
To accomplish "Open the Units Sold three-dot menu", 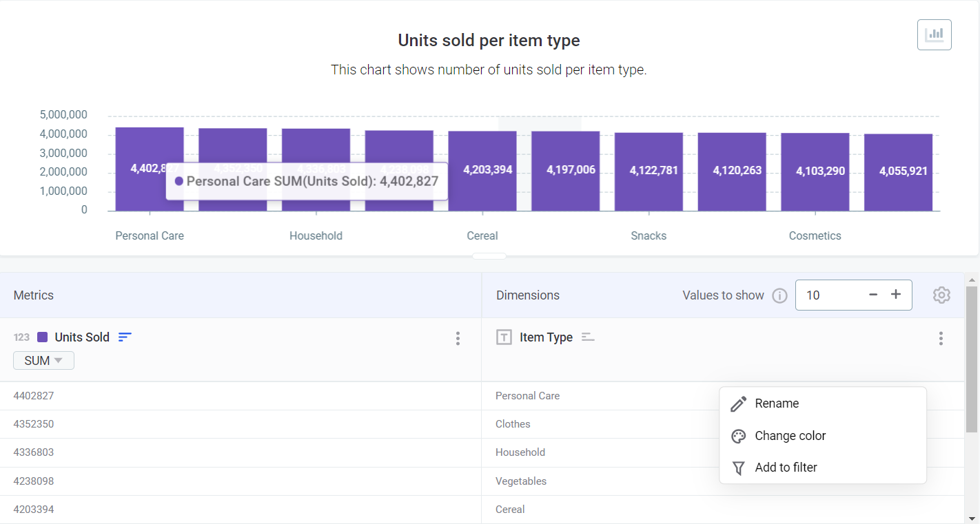I will click(x=458, y=338).
